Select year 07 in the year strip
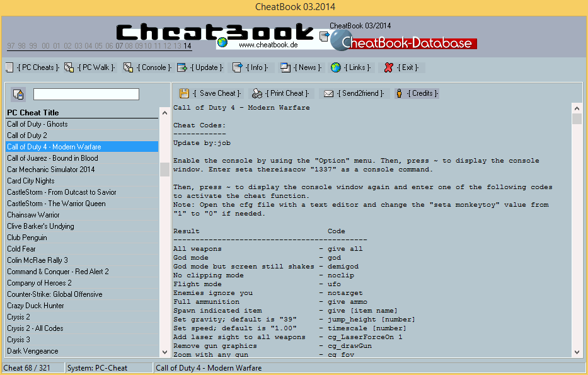This screenshot has height=375, width=588. tap(119, 46)
